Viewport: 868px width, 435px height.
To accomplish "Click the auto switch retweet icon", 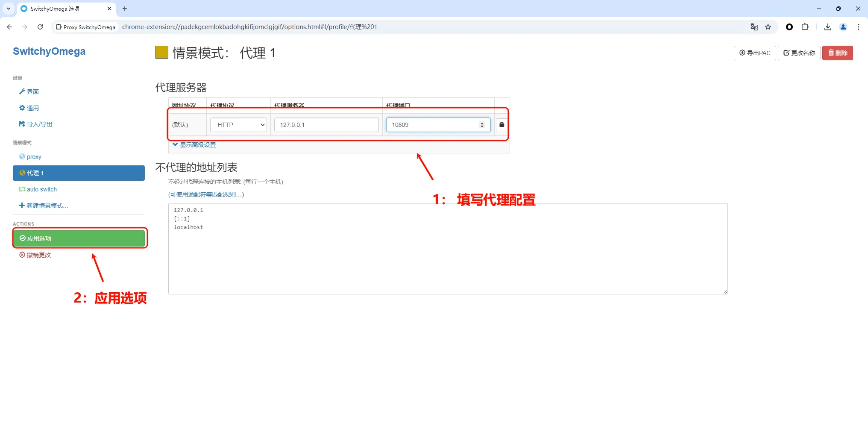I will [x=22, y=189].
